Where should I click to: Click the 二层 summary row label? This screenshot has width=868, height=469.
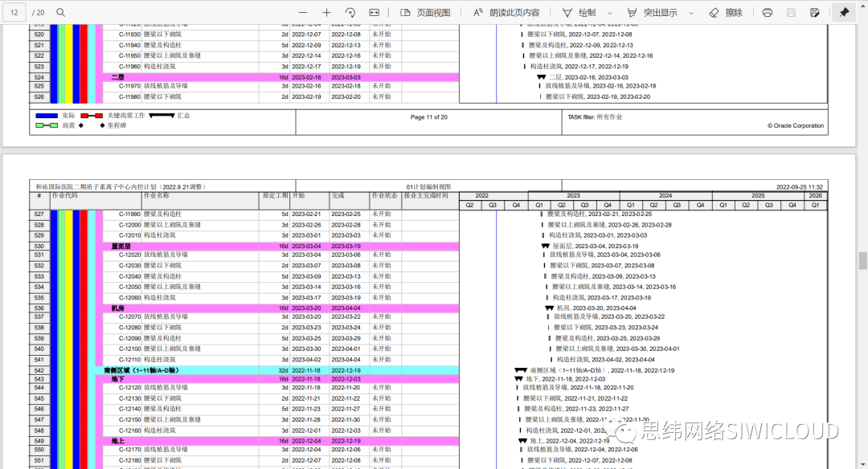(x=117, y=77)
